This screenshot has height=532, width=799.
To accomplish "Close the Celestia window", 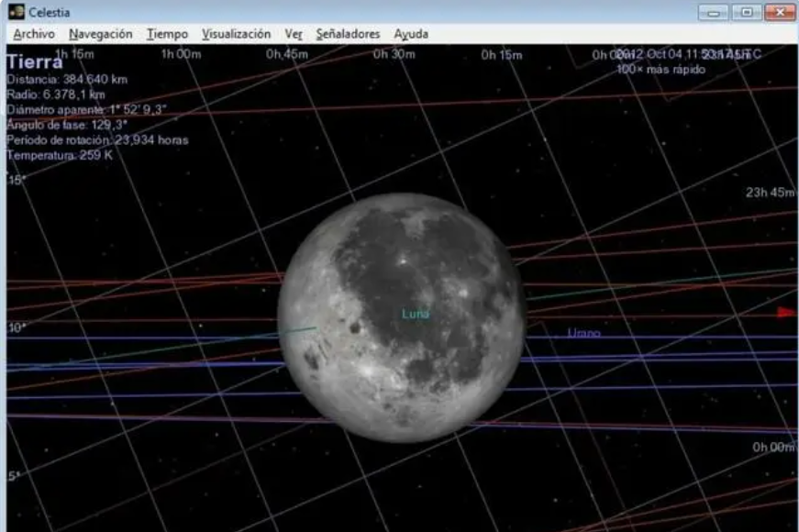I will click(x=779, y=12).
